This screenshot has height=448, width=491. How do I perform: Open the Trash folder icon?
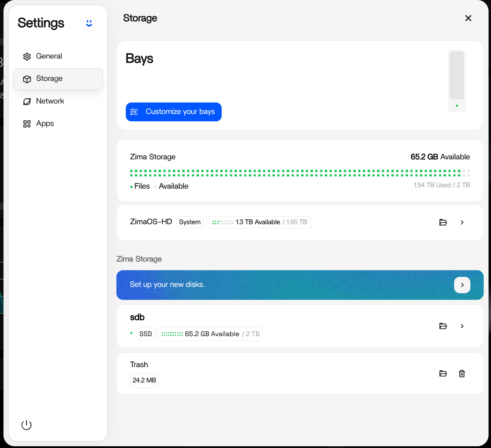tap(443, 373)
